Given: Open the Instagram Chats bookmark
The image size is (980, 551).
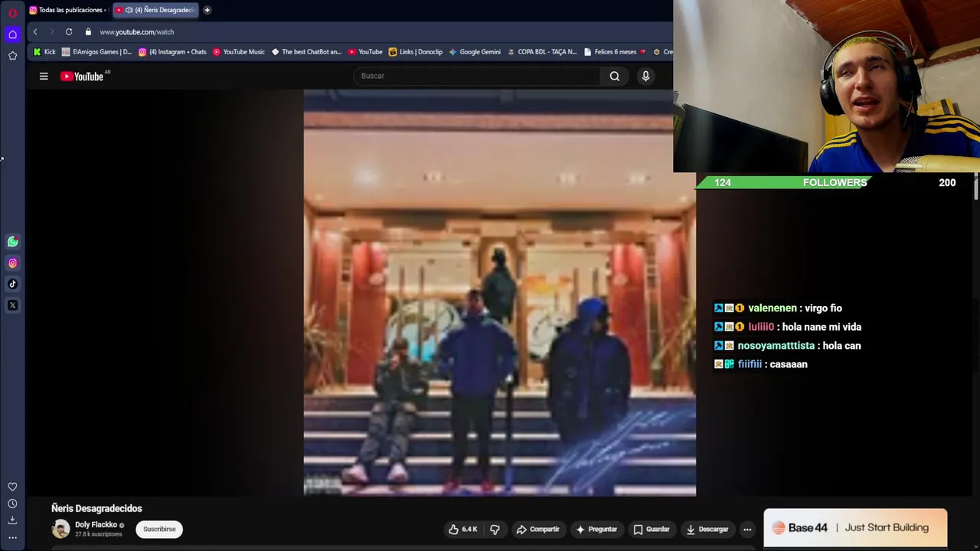Looking at the screenshot, I should pos(172,52).
